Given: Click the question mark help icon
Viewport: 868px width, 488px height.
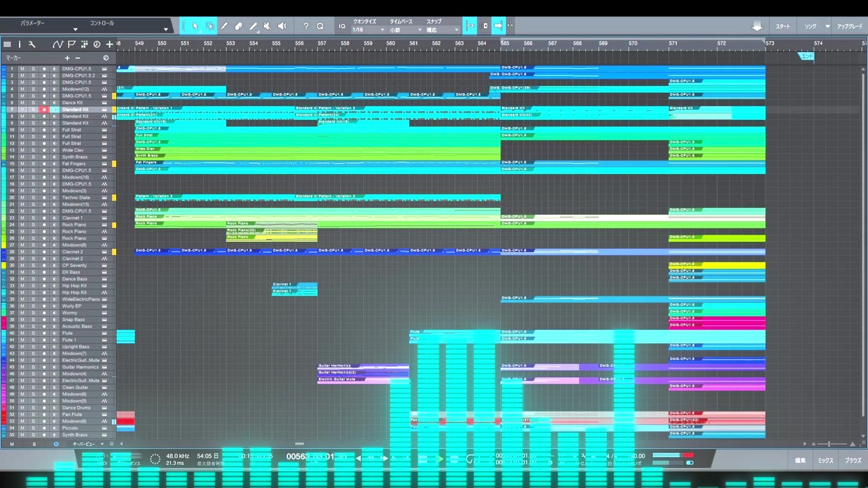Looking at the screenshot, I should [306, 26].
